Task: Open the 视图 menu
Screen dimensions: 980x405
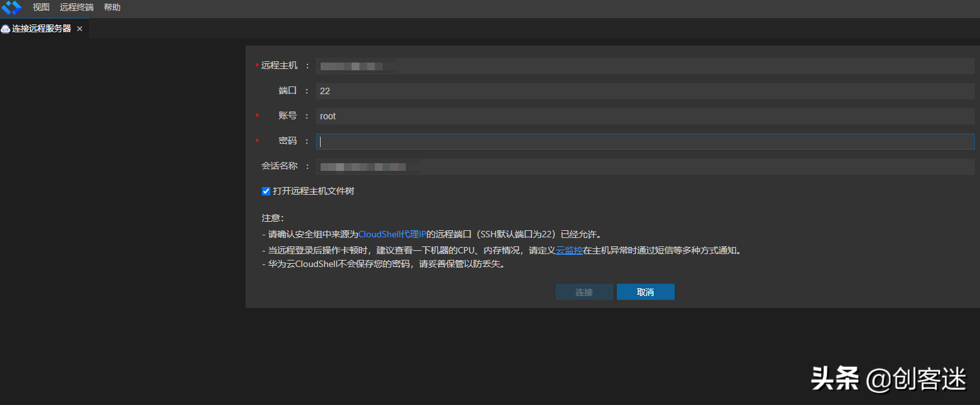Action: pyautogui.click(x=40, y=7)
